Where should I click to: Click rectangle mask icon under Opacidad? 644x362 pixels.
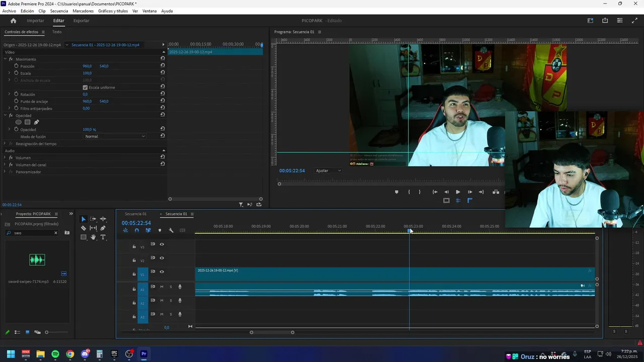pos(28,122)
